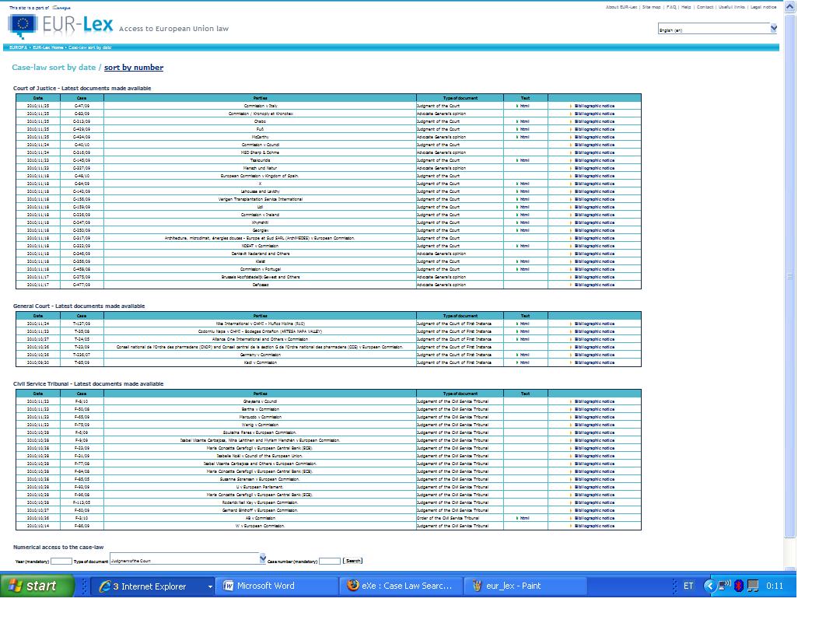Open the Site map link
The width and height of the screenshot is (840, 630).
point(651,7)
